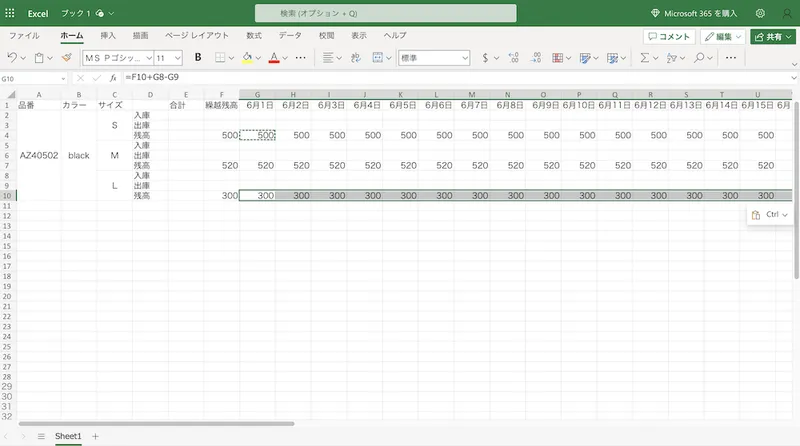This screenshot has width=800, height=446.
Task: Expand the font color dropdown arrow
Action: (x=285, y=58)
